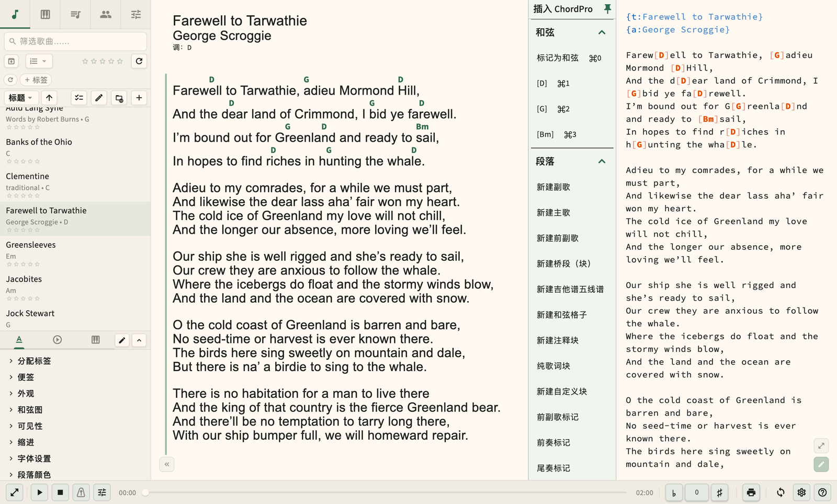This screenshot has height=504, width=837.
Task: Enable multi-select with the checklist icon
Action: tap(79, 98)
